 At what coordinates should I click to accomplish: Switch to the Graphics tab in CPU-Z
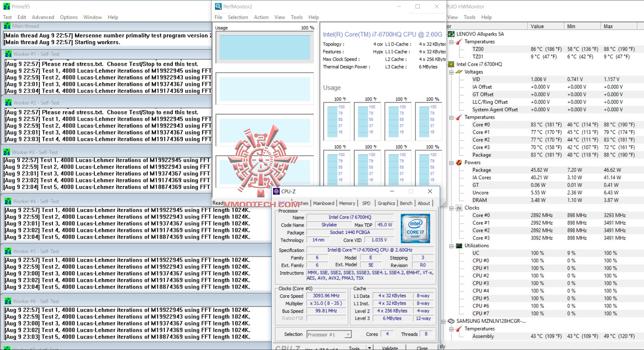tap(386, 203)
